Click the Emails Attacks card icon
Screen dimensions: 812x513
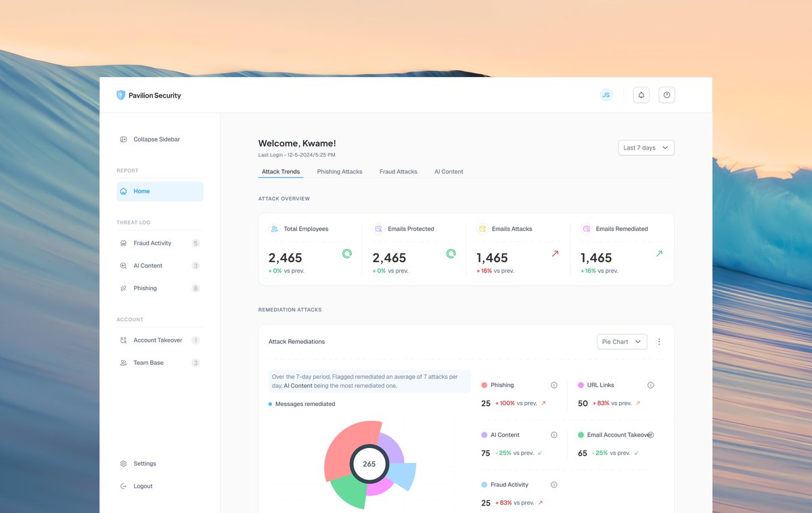pyautogui.click(x=482, y=229)
